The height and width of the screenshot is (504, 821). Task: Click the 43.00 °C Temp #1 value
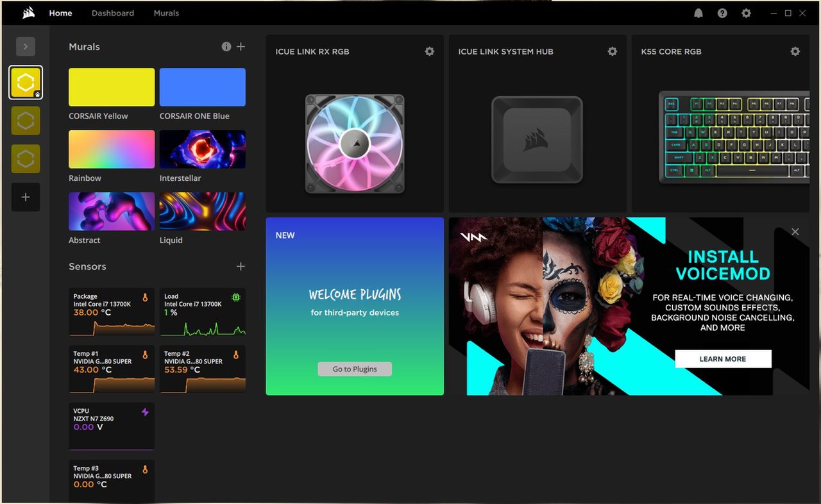(92, 369)
